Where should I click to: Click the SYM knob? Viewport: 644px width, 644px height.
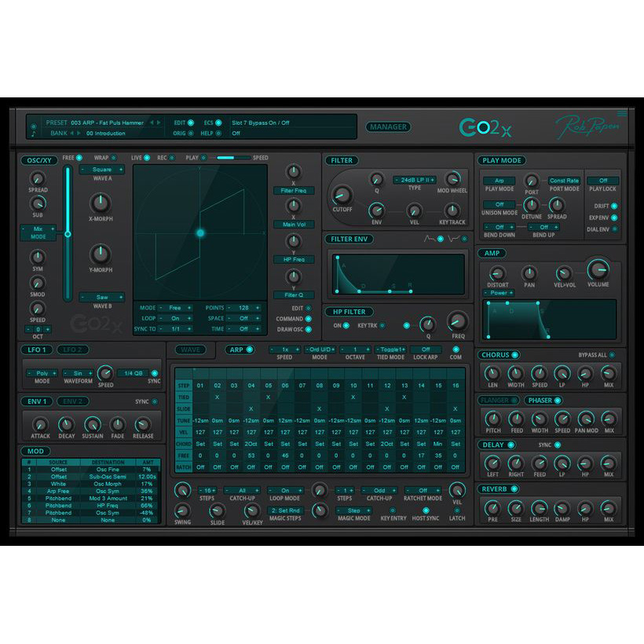38,257
